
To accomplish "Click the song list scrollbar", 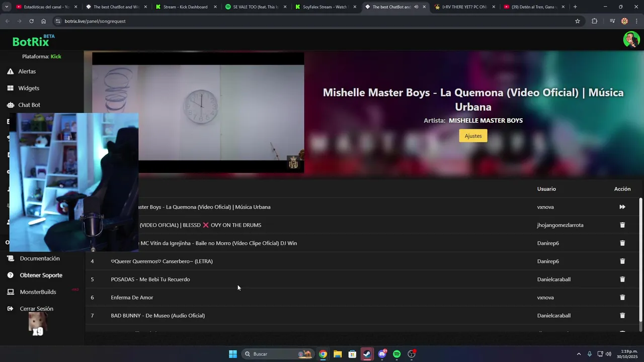I will click(640, 259).
